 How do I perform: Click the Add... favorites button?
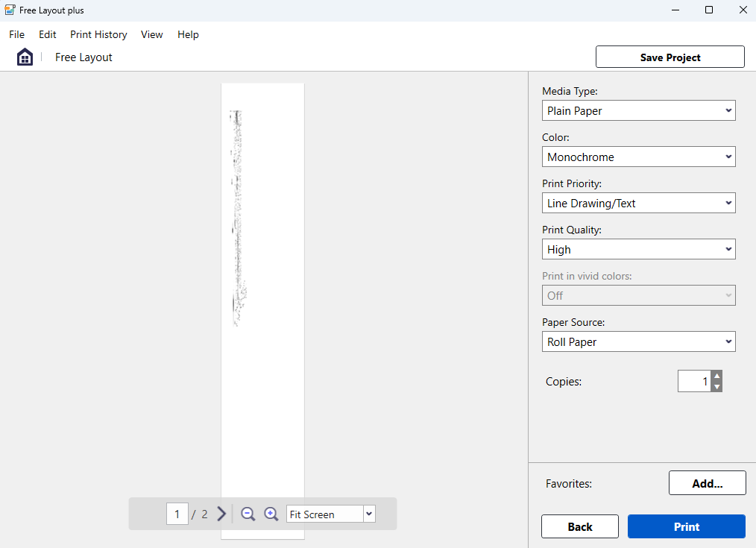(x=708, y=483)
